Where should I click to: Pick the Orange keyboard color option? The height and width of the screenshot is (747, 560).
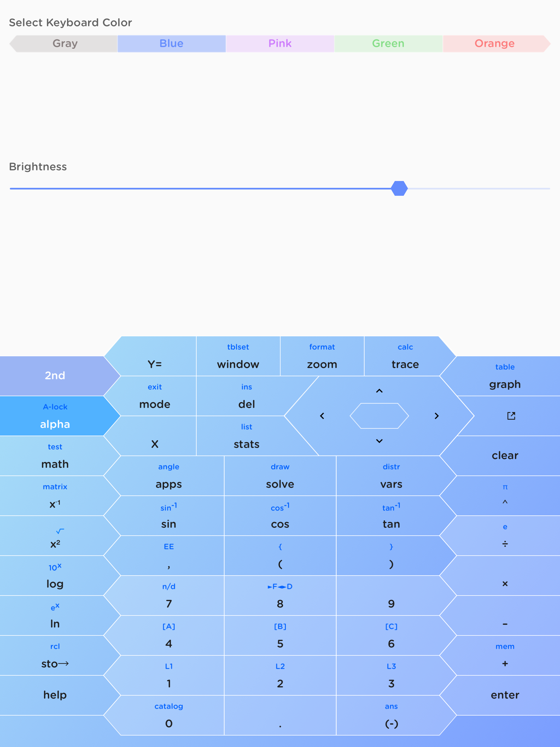click(494, 43)
